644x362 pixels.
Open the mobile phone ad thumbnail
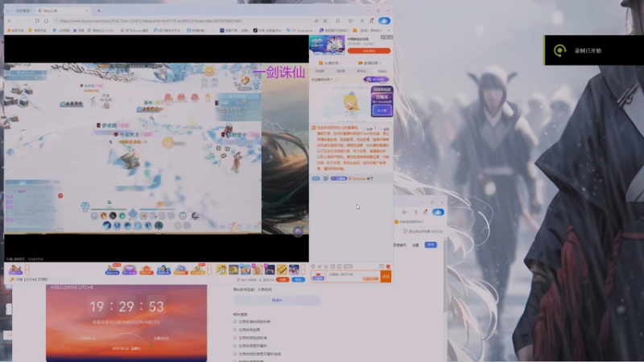point(327,45)
